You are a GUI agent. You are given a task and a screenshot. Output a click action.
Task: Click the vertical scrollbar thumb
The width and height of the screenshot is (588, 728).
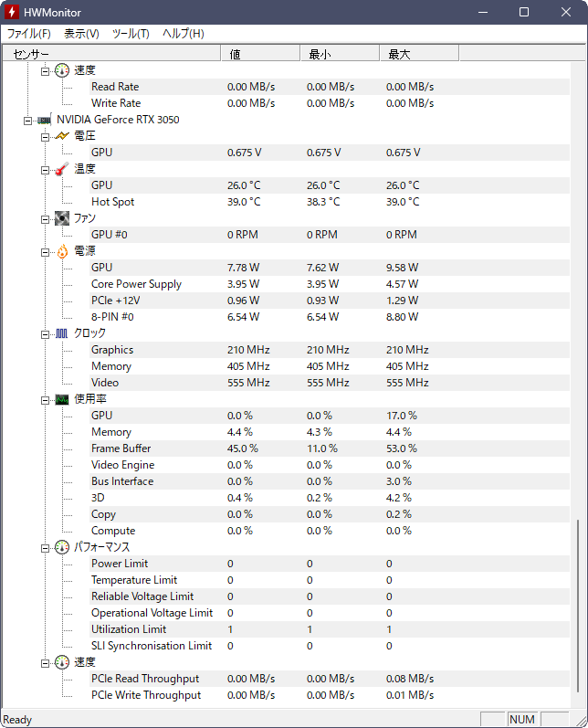[578, 606]
